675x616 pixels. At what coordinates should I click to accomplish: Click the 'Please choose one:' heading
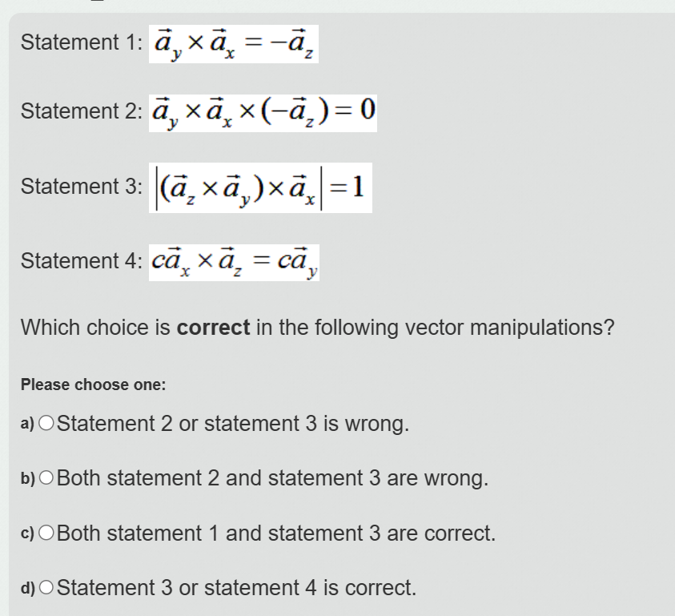tap(92, 385)
